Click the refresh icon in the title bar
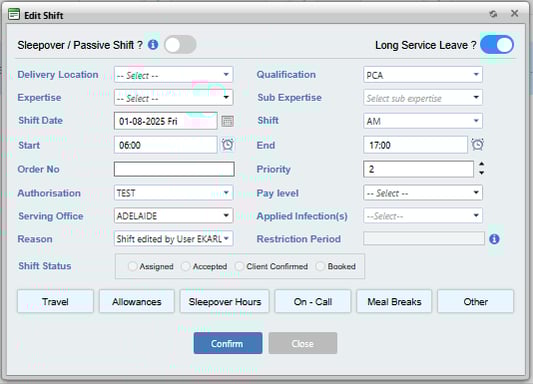The image size is (533, 384). pyautogui.click(x=493, y=14)
